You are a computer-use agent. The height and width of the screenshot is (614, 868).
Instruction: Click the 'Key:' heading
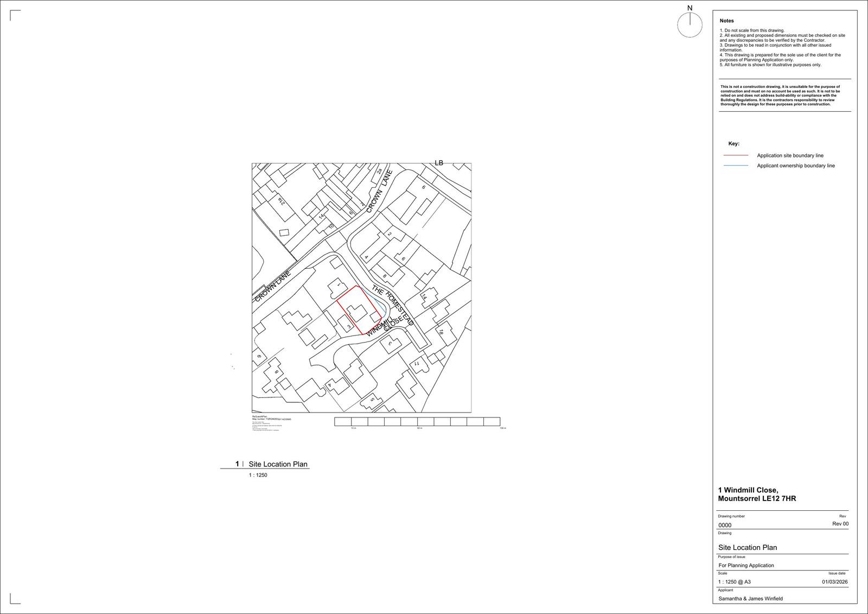pos(733,144)
